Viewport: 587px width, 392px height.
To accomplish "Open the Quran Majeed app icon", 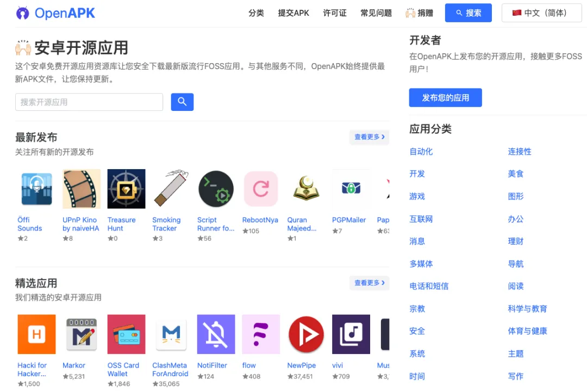I will pos(306,189).
